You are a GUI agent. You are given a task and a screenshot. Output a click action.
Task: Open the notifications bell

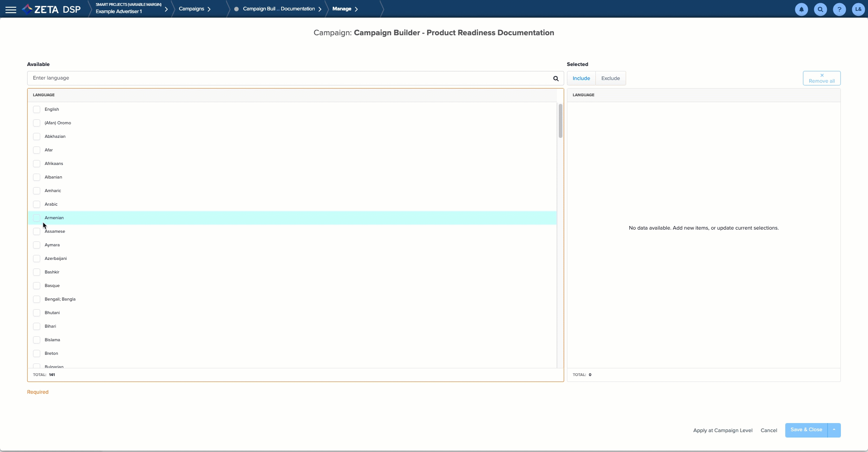point(801,9)
